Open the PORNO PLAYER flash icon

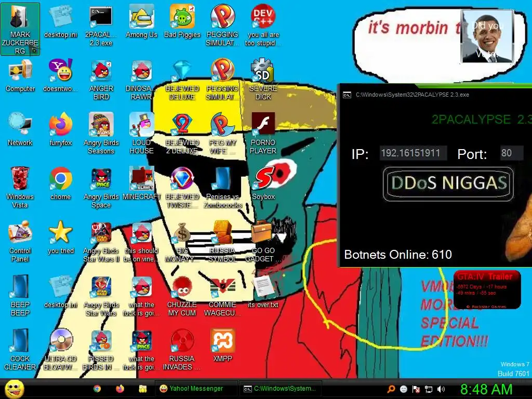(263, 134)
